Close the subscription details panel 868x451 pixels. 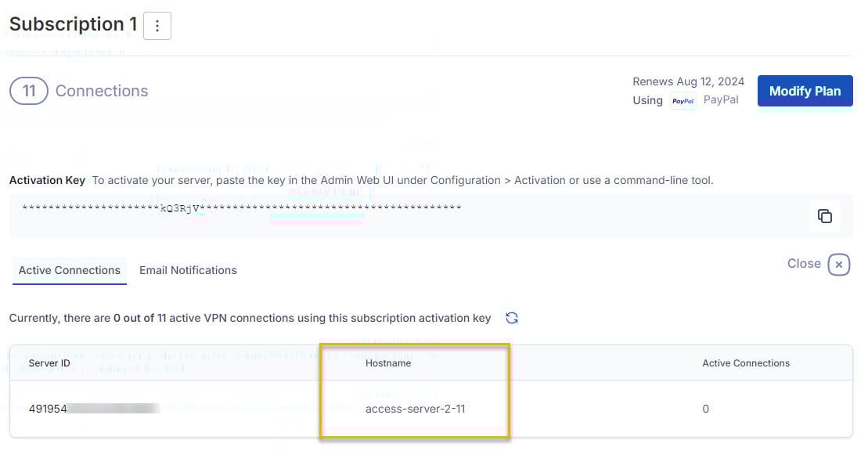pos(838,265)
